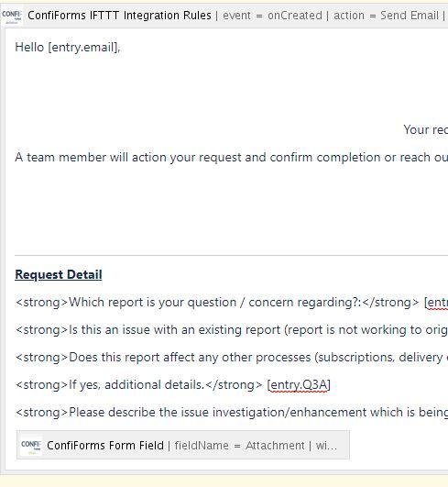Click the partially visible Your rec text
The height and width of the screenshot is (487, 448).
(x=426, y=130)
